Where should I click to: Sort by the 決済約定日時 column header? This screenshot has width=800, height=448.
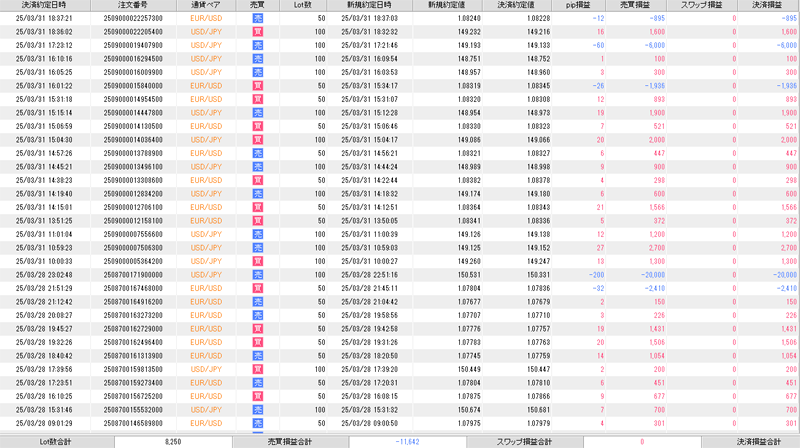pos(45,5)
